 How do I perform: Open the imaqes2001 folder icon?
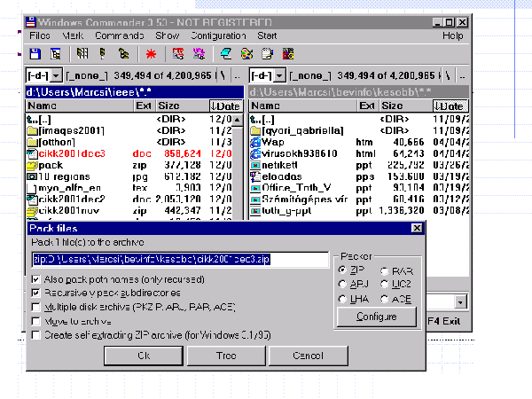click(33, 130)
